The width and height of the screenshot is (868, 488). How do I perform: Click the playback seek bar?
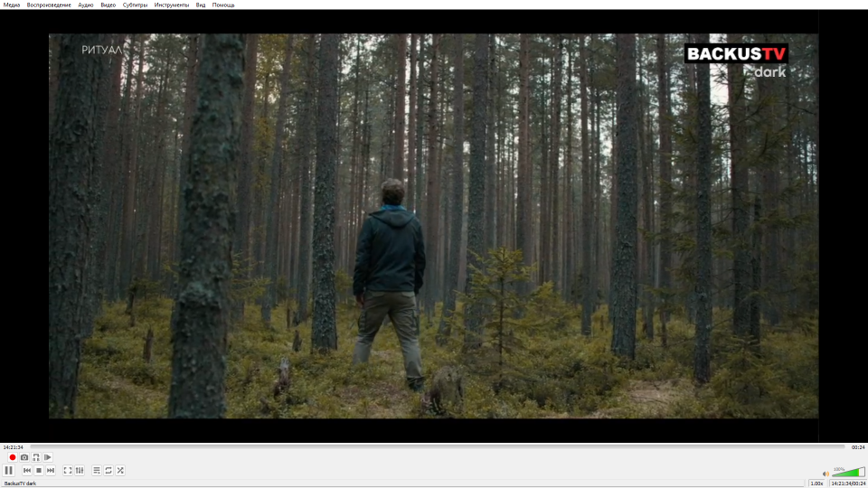tap(438, 446)
